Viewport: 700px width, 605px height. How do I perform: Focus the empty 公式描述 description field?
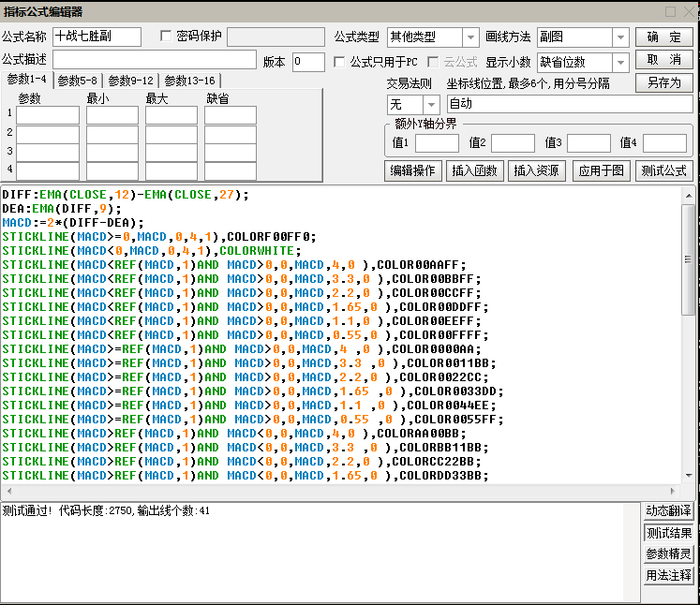point(155,59)
